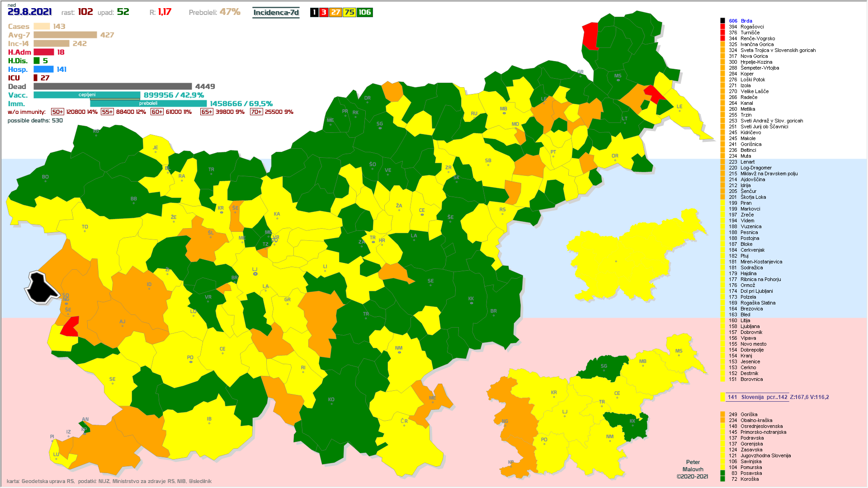Select the orange legend box labeled 27

pyautogui.click(x=335, y=13)
